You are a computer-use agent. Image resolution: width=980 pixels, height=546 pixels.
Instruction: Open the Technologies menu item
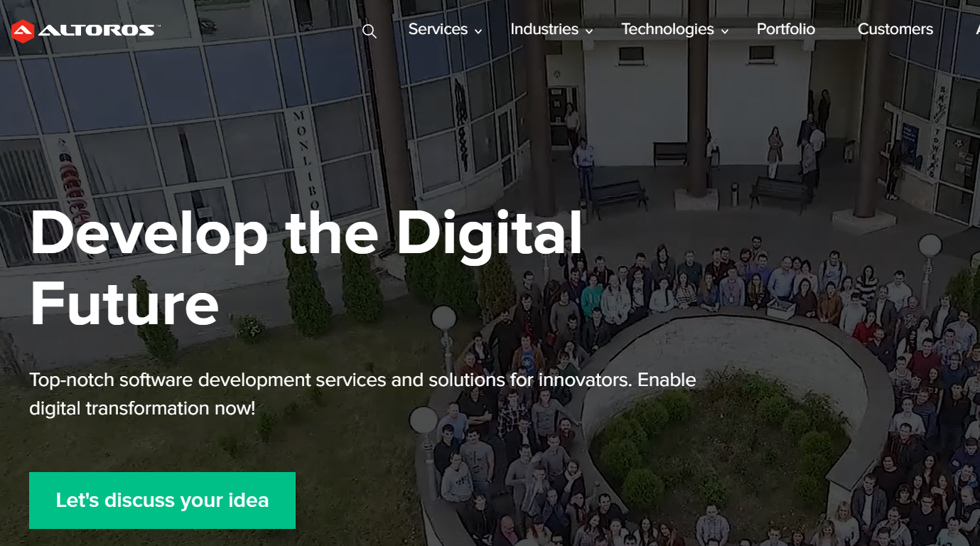(667, 29)
